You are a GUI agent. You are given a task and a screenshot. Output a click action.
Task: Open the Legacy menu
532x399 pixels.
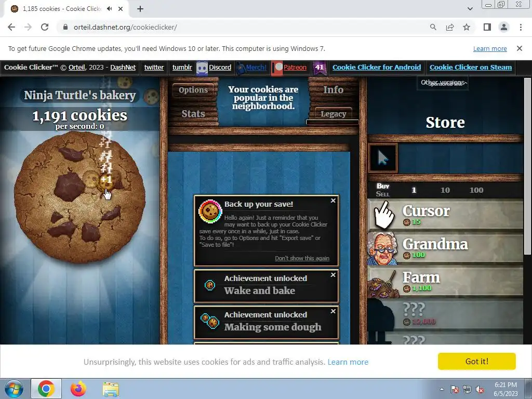[x=333, y=114]
